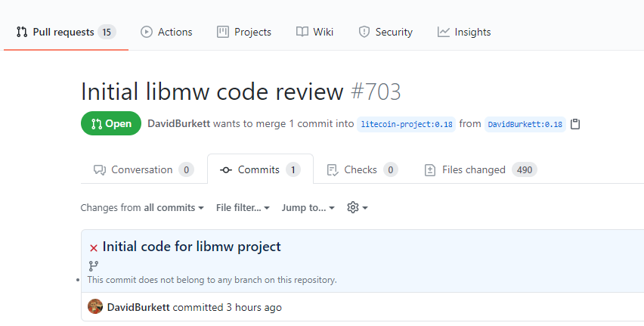Click the Initial libmw code review title

click(x=212, y=92)
